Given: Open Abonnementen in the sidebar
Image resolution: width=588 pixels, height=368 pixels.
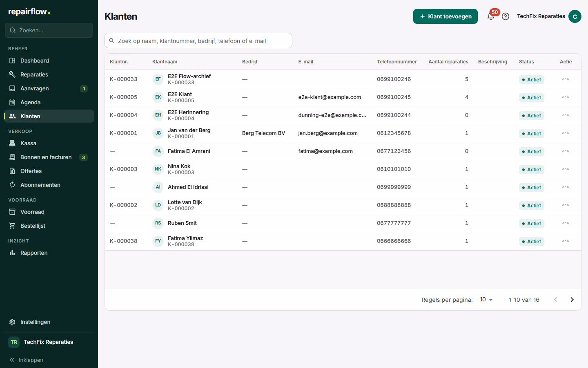Looking at the screenshot, I should 49,185.
